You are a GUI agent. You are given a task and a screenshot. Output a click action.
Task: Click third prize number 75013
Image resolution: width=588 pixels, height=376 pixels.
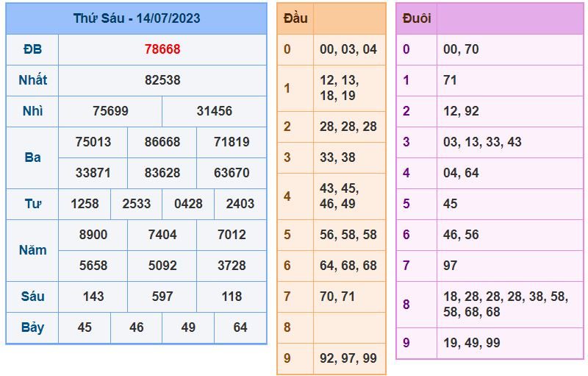click(x=93, y=142)
